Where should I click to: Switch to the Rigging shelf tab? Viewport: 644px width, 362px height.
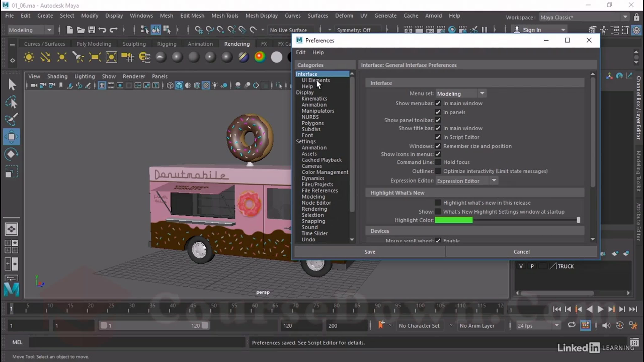tap(167, 44)
